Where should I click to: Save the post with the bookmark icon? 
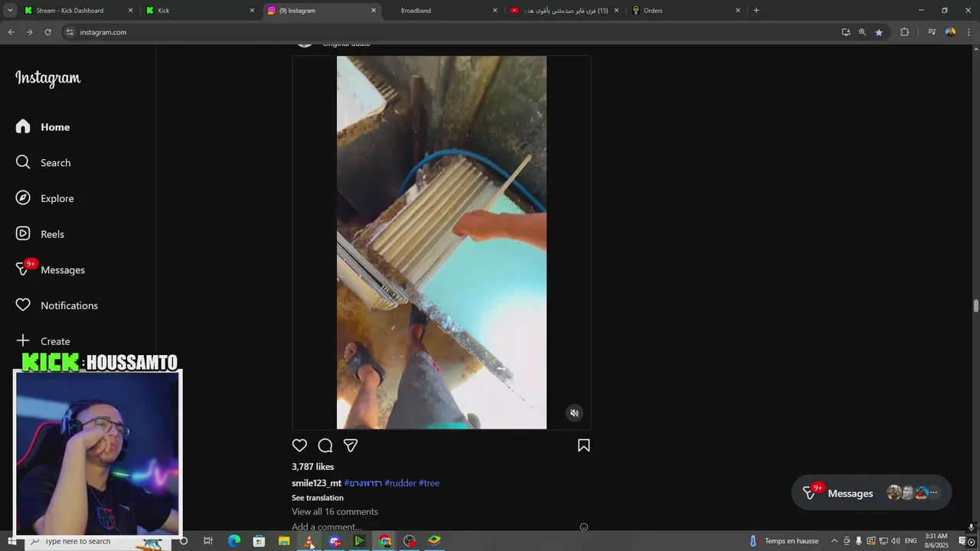[583, 445]
